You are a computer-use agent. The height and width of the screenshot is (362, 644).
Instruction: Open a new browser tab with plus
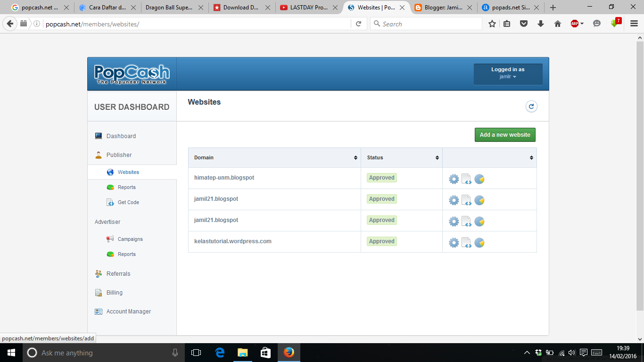553,8
